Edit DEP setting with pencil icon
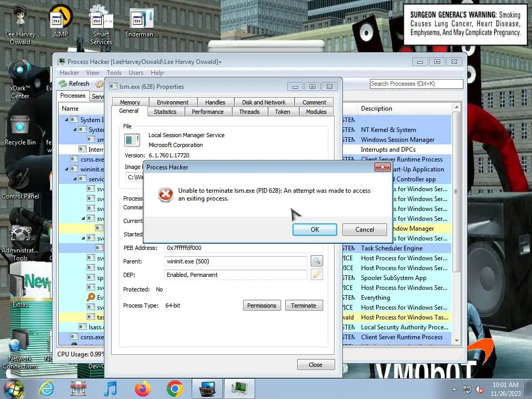 316,274
